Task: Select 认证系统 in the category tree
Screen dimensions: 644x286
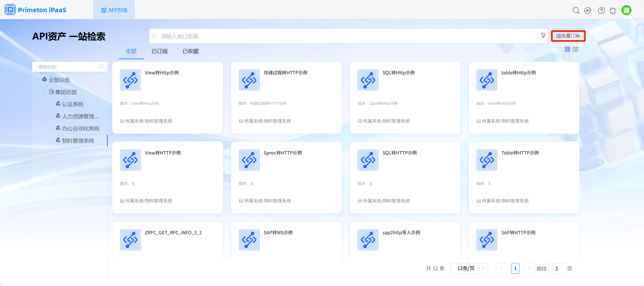Action: point(73,104)
